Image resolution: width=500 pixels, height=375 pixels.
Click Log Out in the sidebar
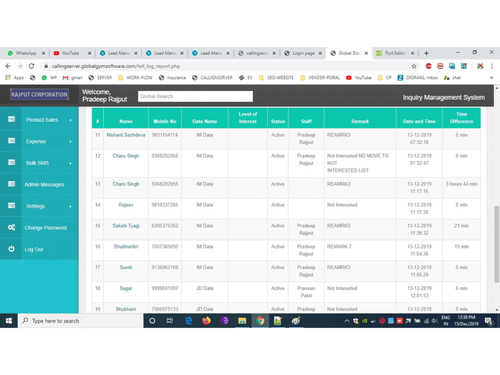34,249
